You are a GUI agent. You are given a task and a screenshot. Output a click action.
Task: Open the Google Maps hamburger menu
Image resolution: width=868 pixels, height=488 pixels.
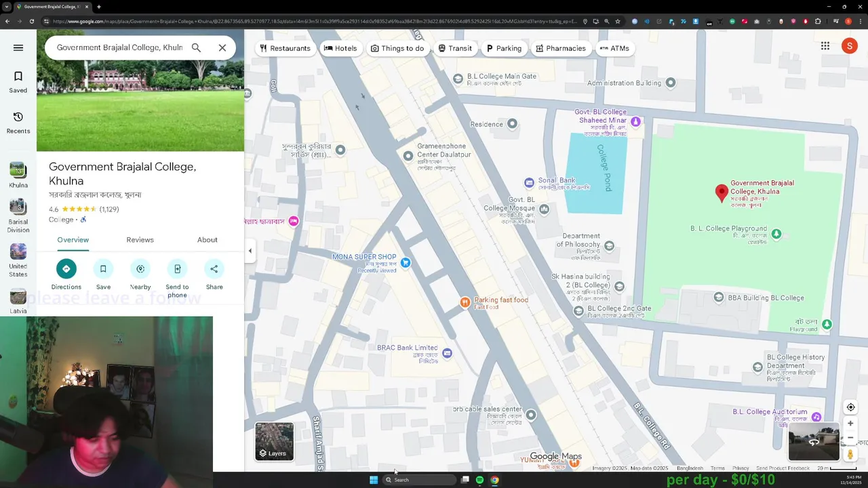pyautogui.click(x=18, y=47)
